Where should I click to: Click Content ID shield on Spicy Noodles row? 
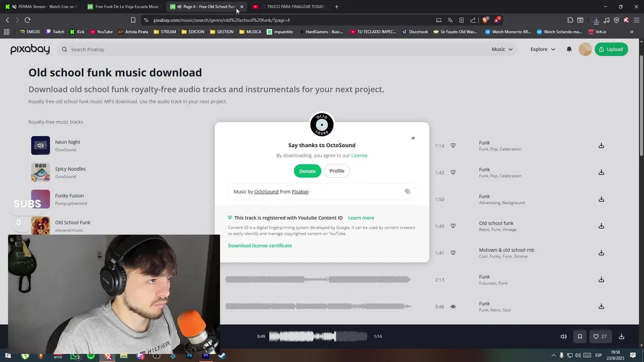pos(453,172)
